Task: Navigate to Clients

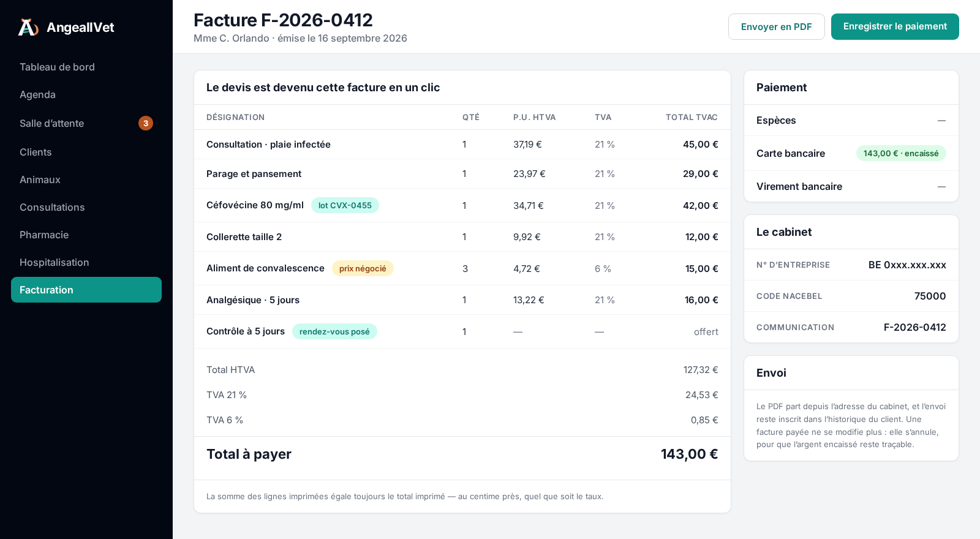Action: point(86,152)
